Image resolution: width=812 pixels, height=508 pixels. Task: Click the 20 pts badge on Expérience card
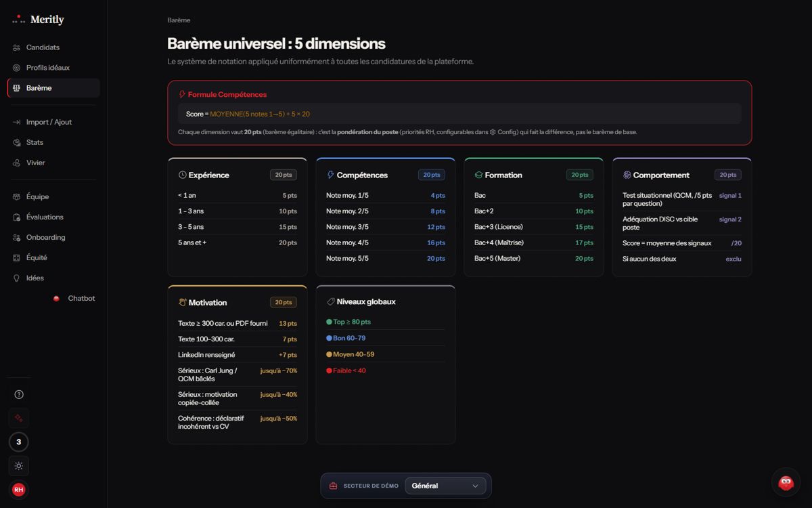coord(284,175)
